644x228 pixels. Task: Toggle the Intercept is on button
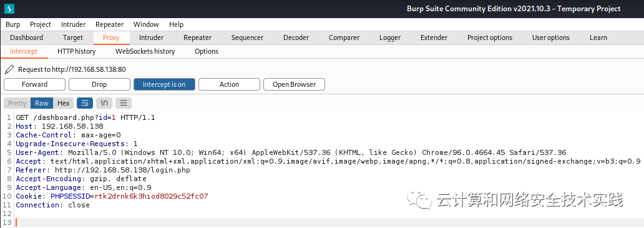tap(164, 84)
